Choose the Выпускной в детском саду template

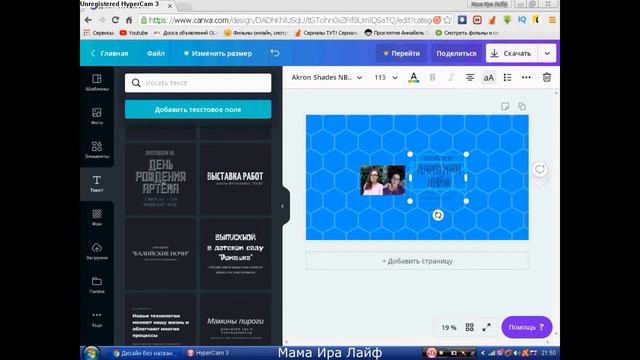[235, 253]
